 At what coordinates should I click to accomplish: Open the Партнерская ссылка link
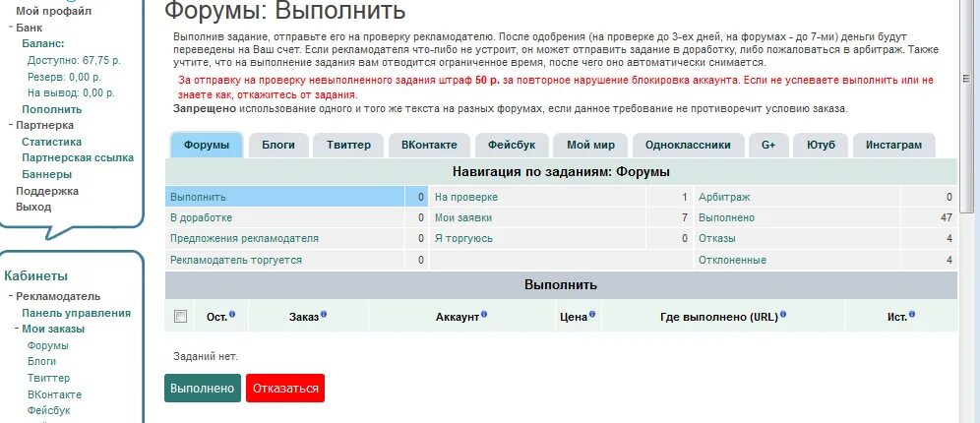click(78, 158)
